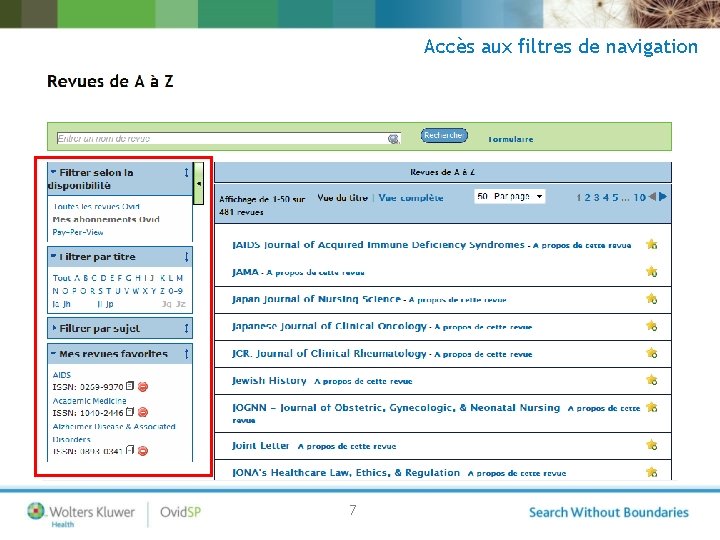This screenshot has height=540, width=720.
Task: Click reorder handle on 'Filtrer par titre' panel
Action: coord(186,257)
